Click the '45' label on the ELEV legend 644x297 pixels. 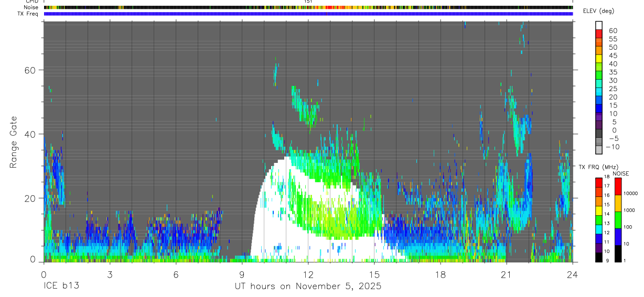click(x=613, y=56)
